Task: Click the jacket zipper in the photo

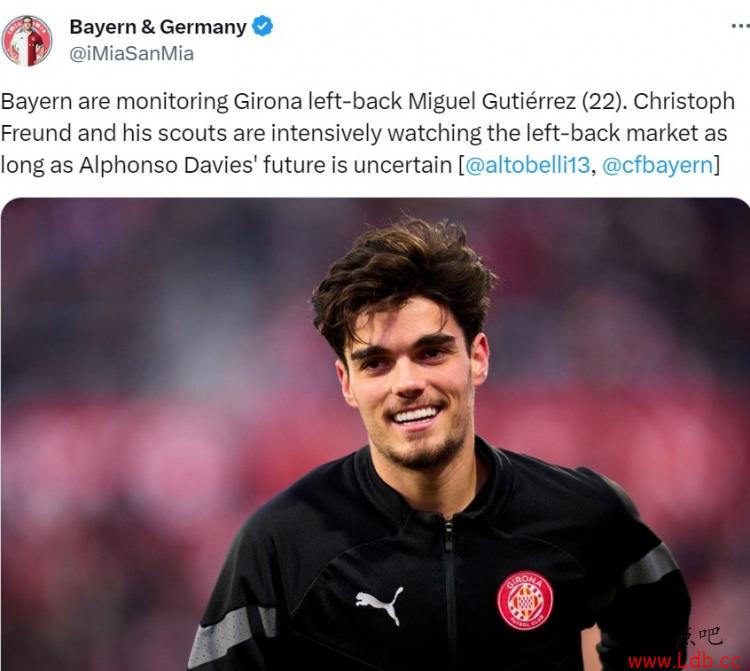Action: 449,593
